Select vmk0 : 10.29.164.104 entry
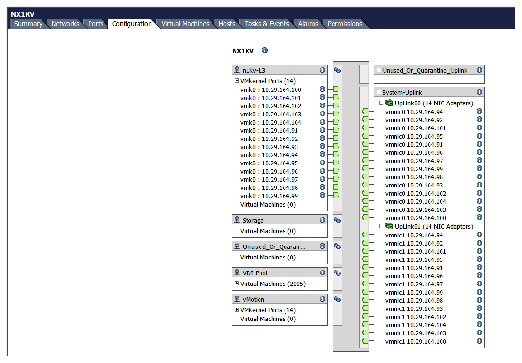The width and height of the screenshot is (522, 363). tap(270, 122)
